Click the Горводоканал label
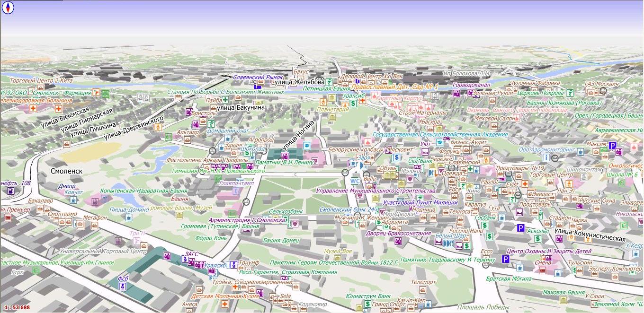 point(471,85)
